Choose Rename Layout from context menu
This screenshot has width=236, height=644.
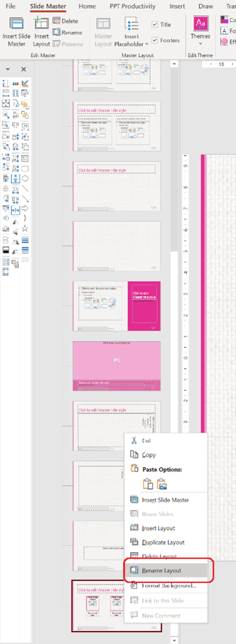pyautogui.click(x=166, y=570)
